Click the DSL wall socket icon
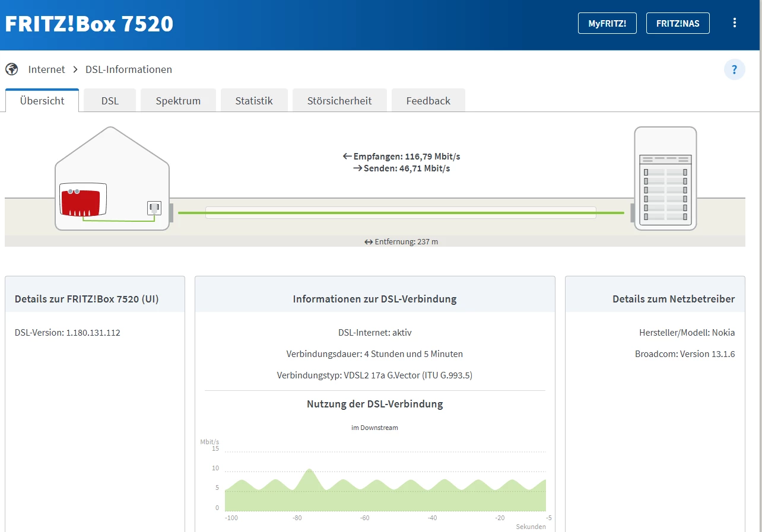The height and width of the screenshot is (532, 762). [154, 208]
